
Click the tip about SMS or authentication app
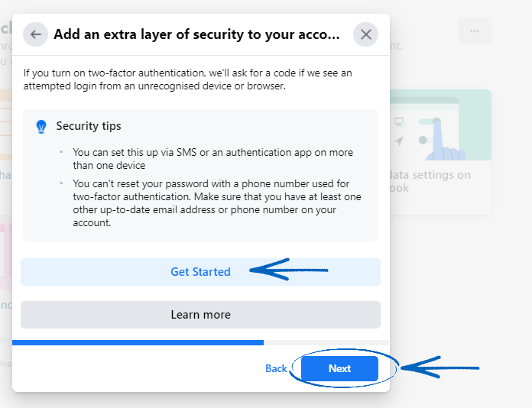213,159
